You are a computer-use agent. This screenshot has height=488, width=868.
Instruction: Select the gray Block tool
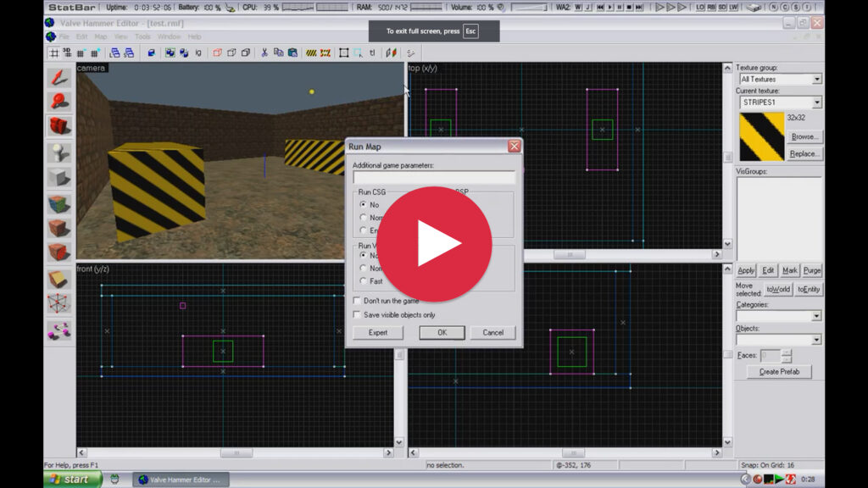click(58, 177)
